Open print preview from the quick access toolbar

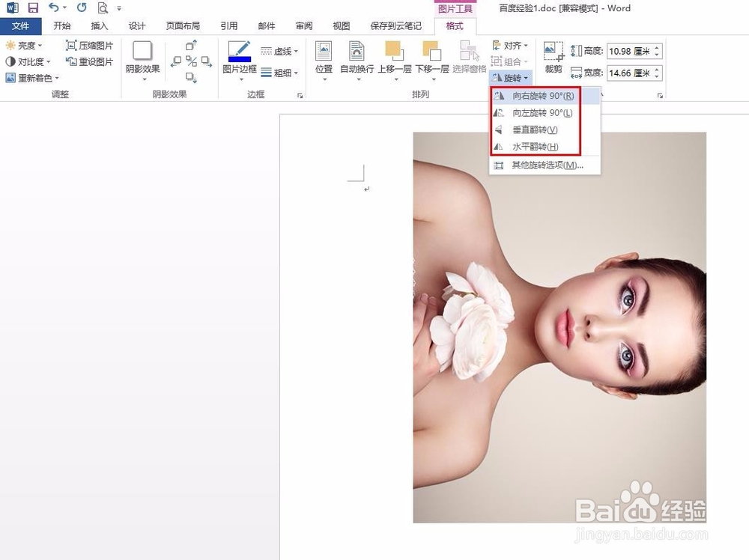(102, 7)
